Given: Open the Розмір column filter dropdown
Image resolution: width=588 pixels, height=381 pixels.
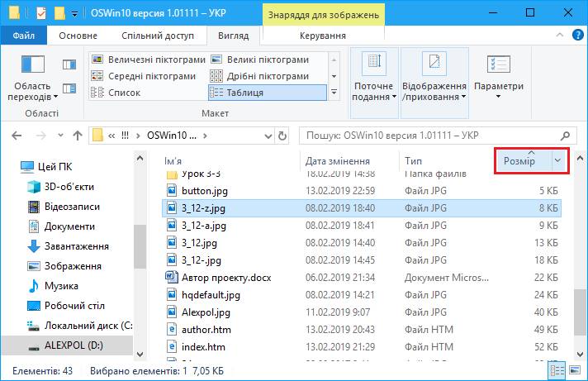Looking at the screenshot, I should click(558, 161).
